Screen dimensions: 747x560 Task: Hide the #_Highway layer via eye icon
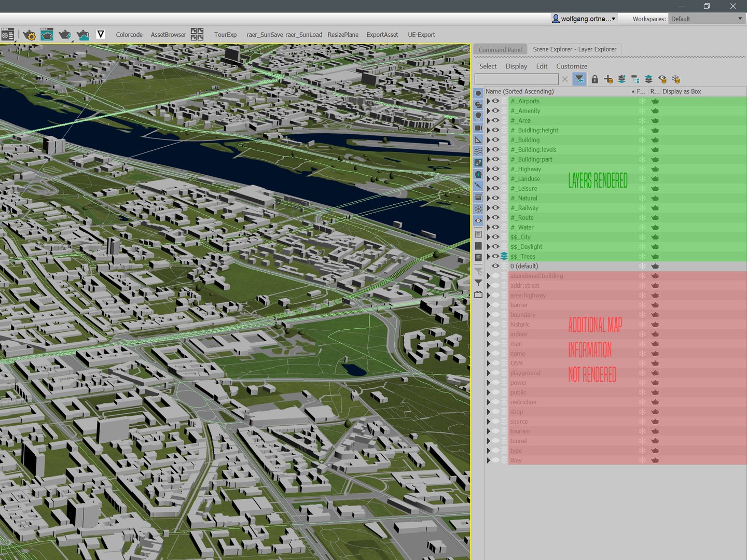point(496,169)
